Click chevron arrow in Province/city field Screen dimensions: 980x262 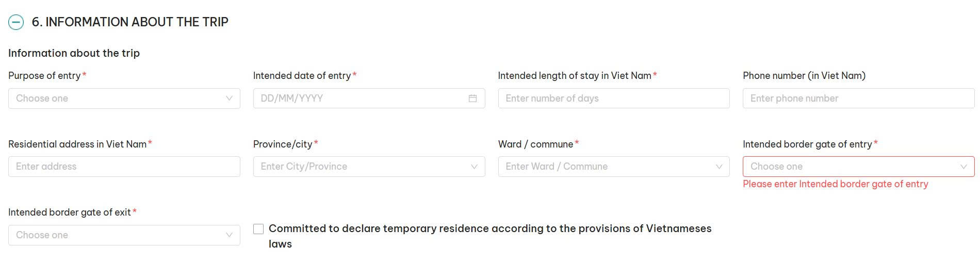coord(474,167)
